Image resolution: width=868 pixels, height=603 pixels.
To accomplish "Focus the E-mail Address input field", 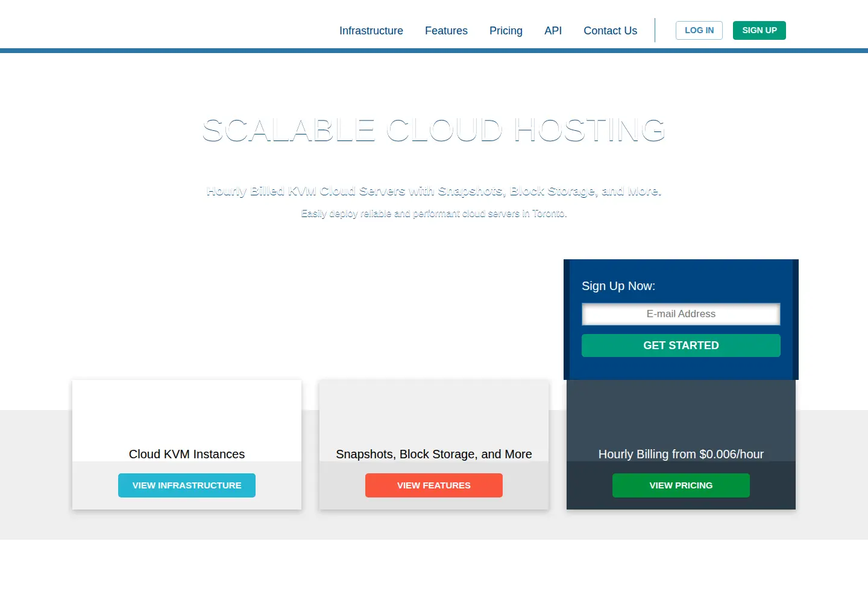I will pyautogui.click(x=681, y=314).
